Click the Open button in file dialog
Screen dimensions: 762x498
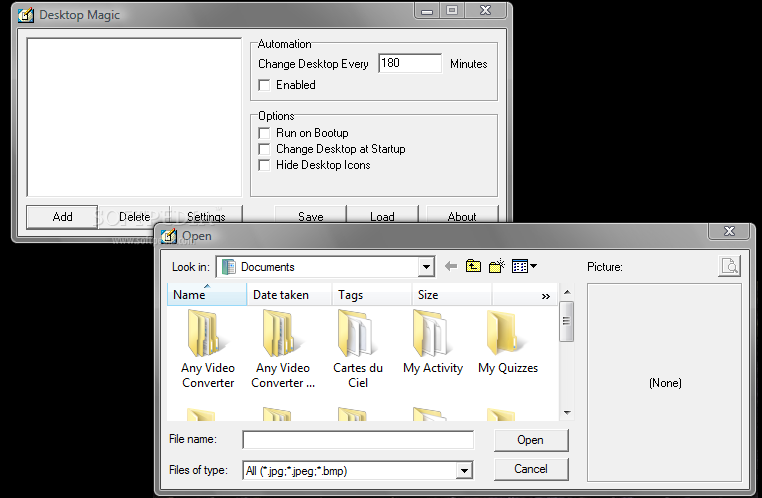(x=531, y=440)
